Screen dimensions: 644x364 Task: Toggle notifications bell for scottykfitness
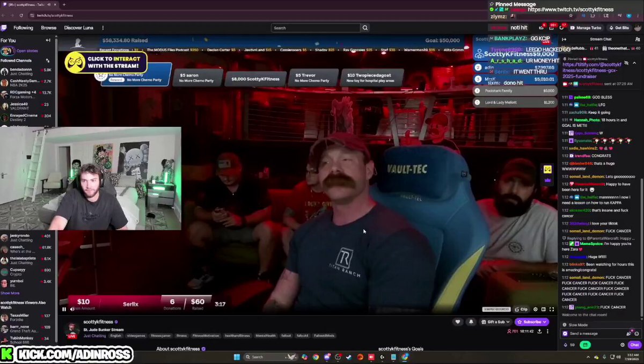tap(471, 322)
